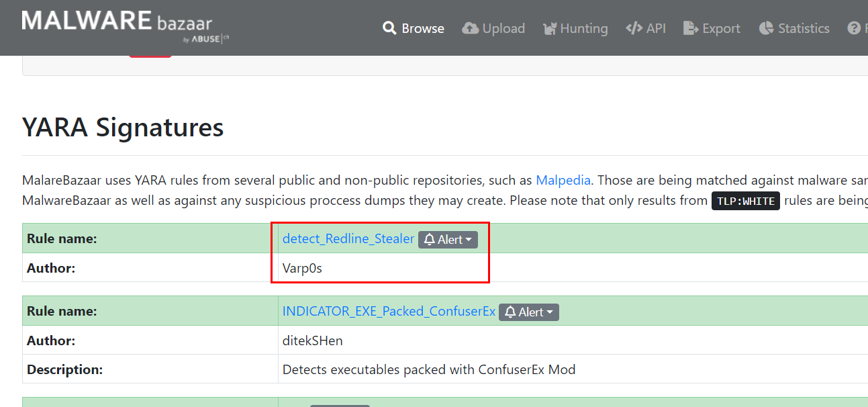
Task: Expand Alert dropdown caret for detect_Redline_Stealer
Action: pyautogui.click(x=469, y=240)
